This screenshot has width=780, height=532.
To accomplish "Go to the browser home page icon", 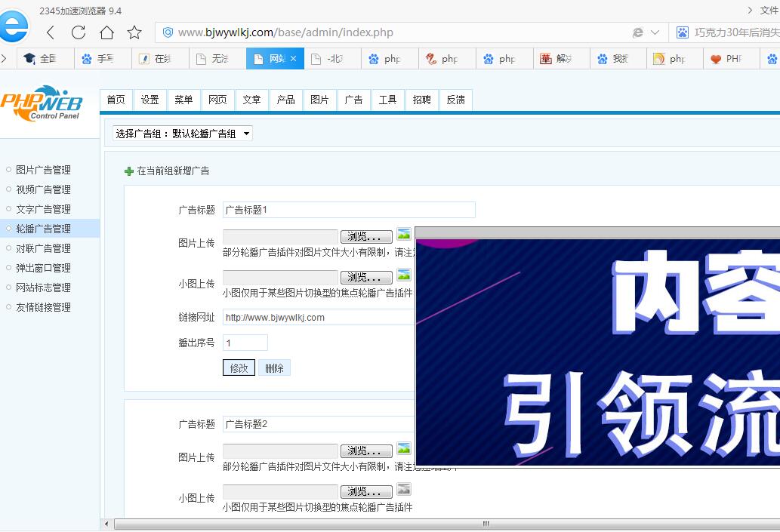I will 106,32.
